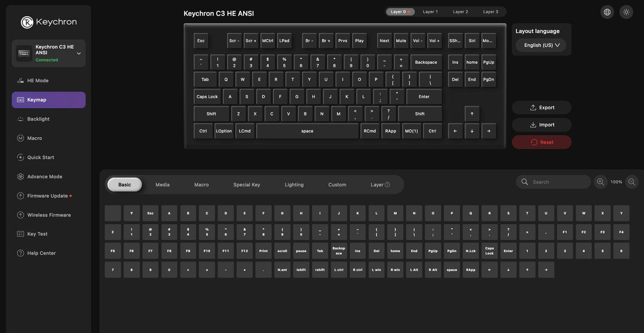
Task: Select the Basic keycode tab
Action: click(125, 184)
